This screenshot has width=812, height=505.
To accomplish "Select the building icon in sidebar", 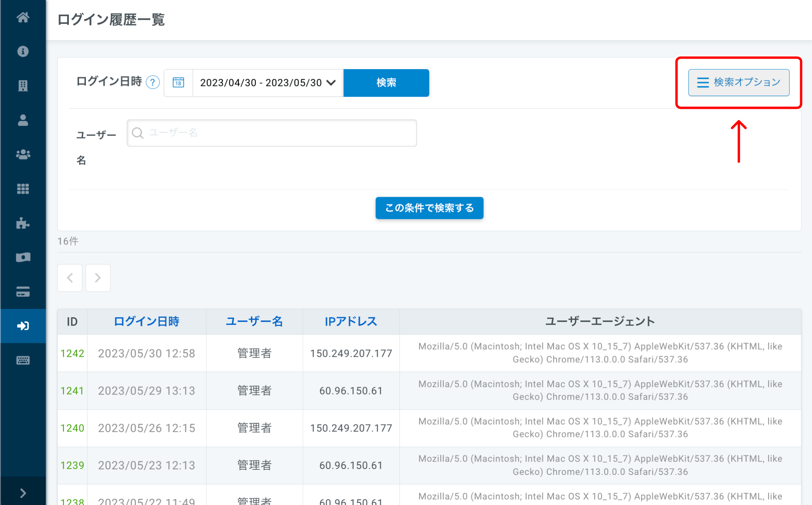I will point(23,86).
